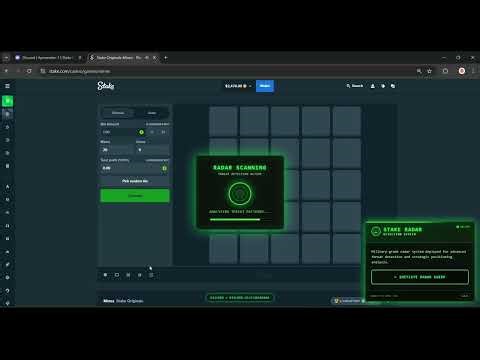The image size is (480, 360).
Task: Open the balance currency dropdown
Action: 238,86
